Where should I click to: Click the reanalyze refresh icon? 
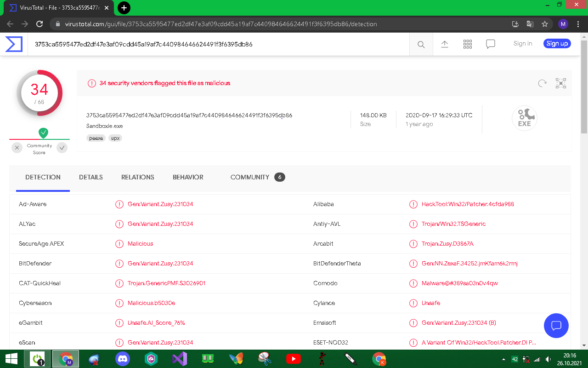[x=543, y=83]
